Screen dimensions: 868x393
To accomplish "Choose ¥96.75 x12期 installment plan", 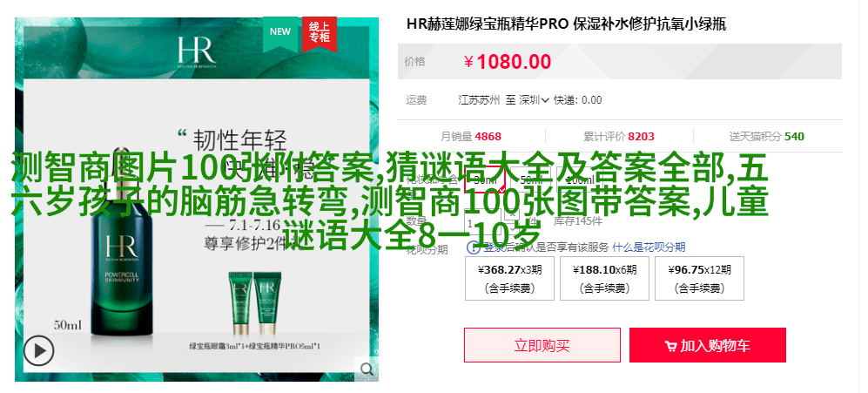I will coord(699,278).
